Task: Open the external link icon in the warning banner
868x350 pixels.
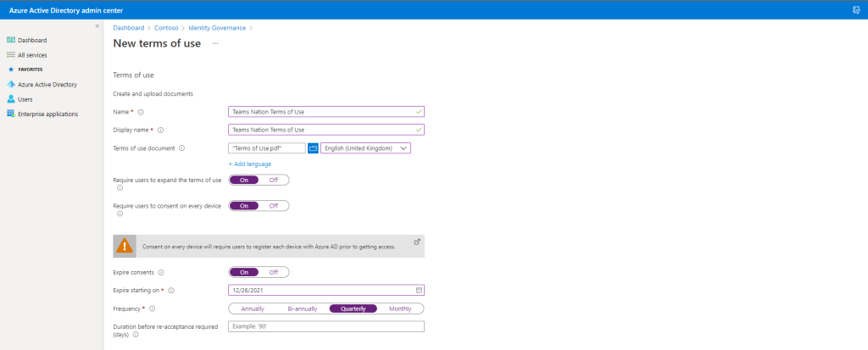Action: click(x=416, y=242)
